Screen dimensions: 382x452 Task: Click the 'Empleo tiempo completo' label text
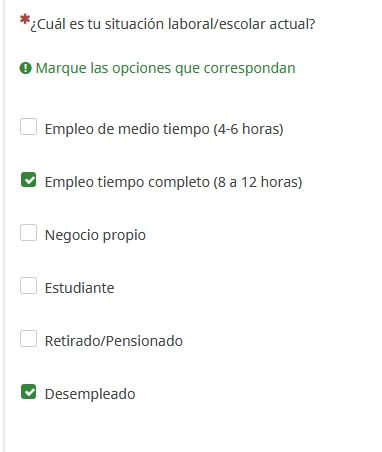[x=173, y=182]
